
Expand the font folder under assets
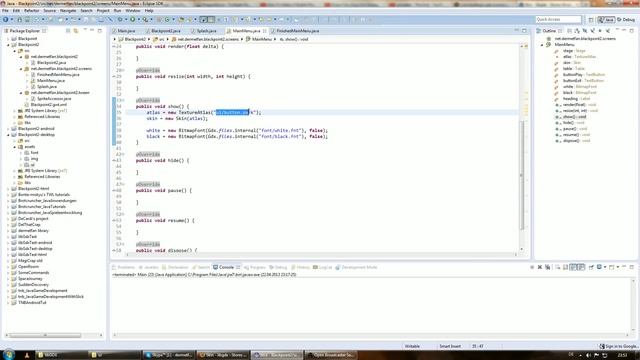(x=21, y=153)
